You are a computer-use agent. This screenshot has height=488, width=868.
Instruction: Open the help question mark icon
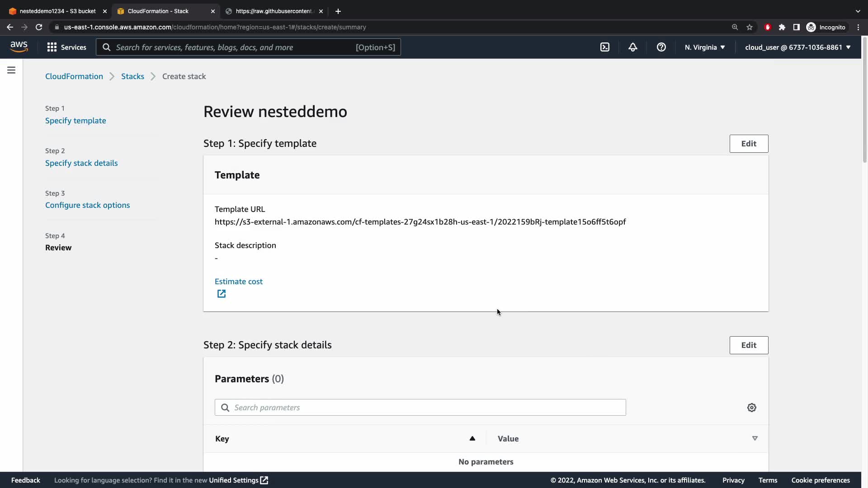(661, 47)
